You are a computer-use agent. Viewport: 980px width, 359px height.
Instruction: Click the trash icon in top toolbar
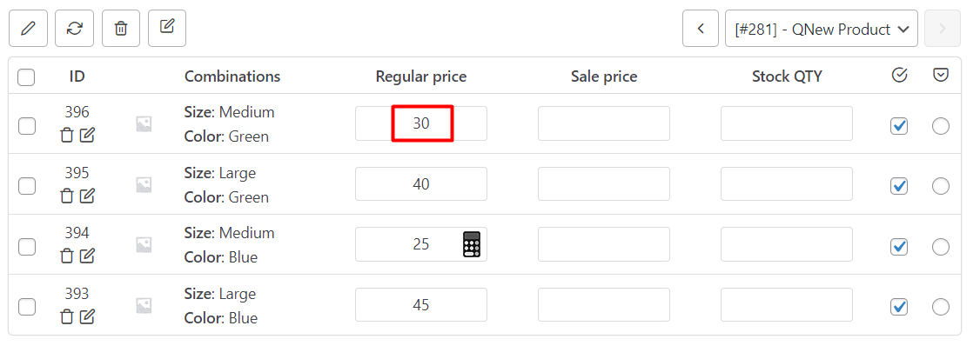[x=121, y=29]
